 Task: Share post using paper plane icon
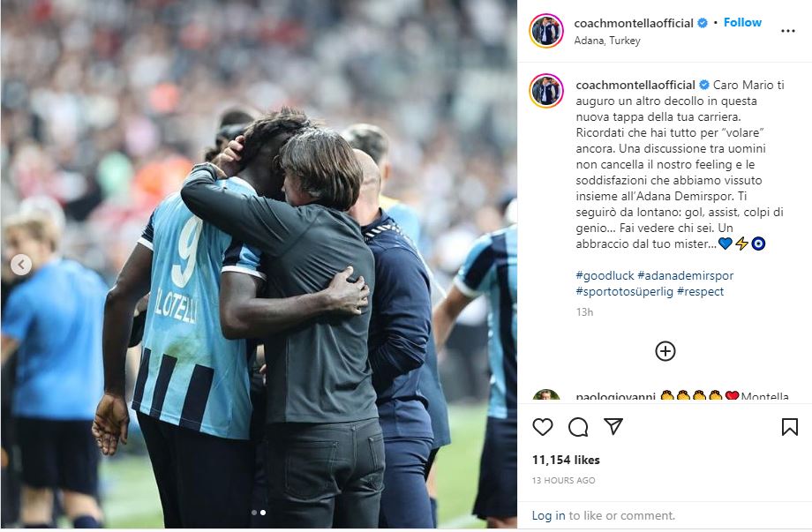coord(613,426)
